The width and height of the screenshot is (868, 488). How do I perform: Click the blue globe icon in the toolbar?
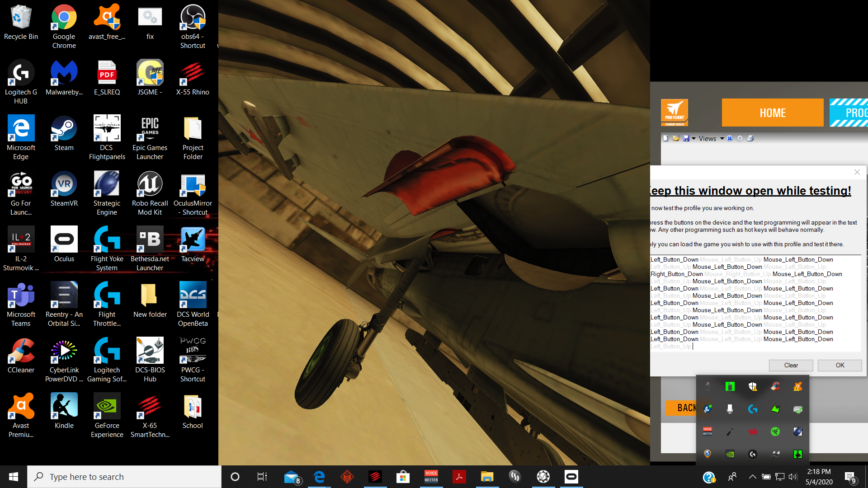[x=730, y=139]
